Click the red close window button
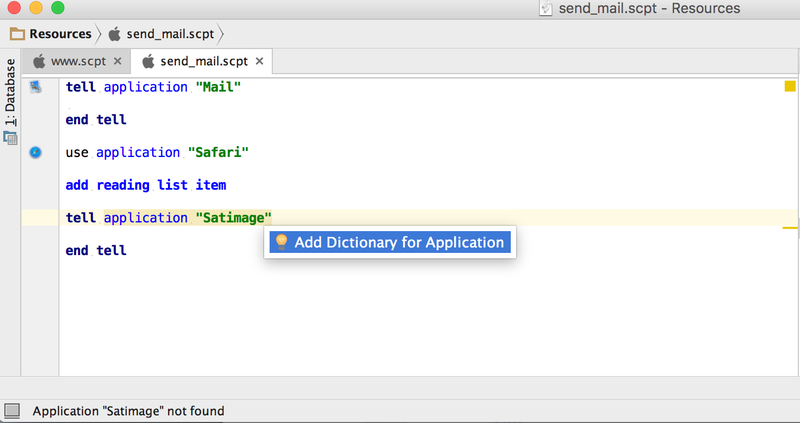This screenshot has width=800, height=423. coord(14,7)
